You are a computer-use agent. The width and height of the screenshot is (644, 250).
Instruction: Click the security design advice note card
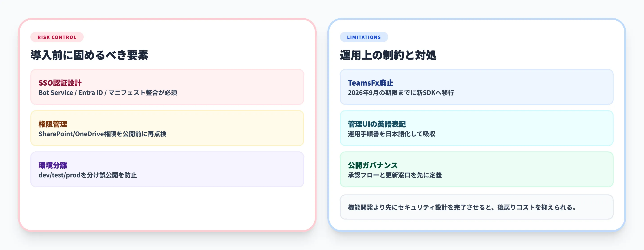pos(476,207)
